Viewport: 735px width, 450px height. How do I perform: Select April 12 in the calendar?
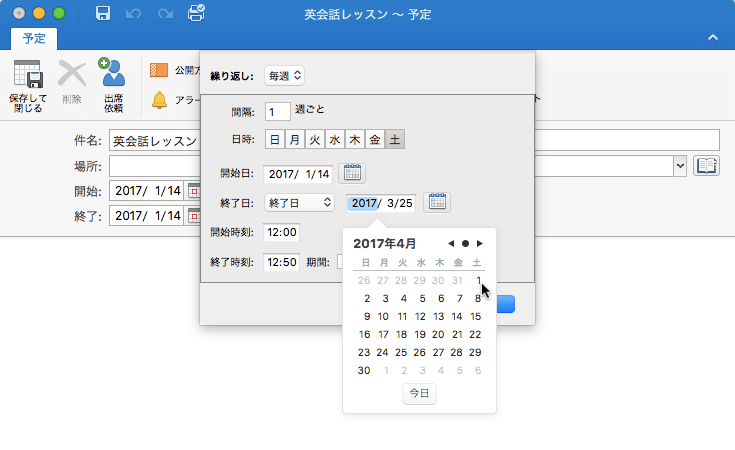(420, 316)
